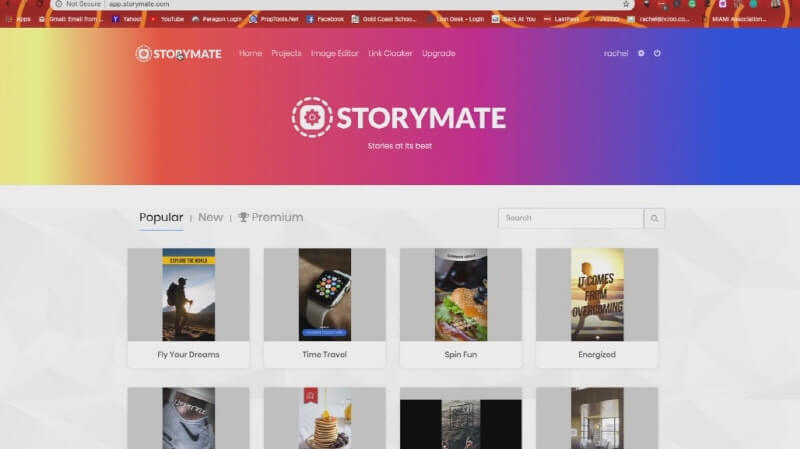Open account settings gear icon
The image size is (800, 449).
(641, 53)
